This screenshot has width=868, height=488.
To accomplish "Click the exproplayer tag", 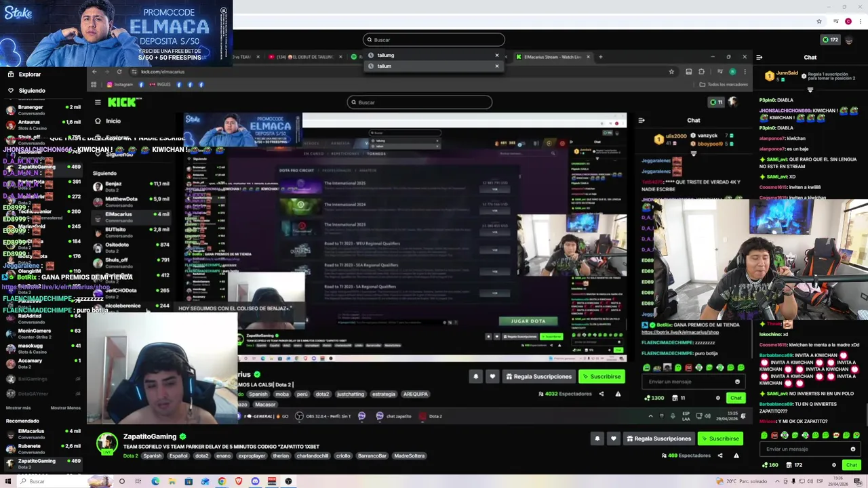I will click(x=252, y=456).
